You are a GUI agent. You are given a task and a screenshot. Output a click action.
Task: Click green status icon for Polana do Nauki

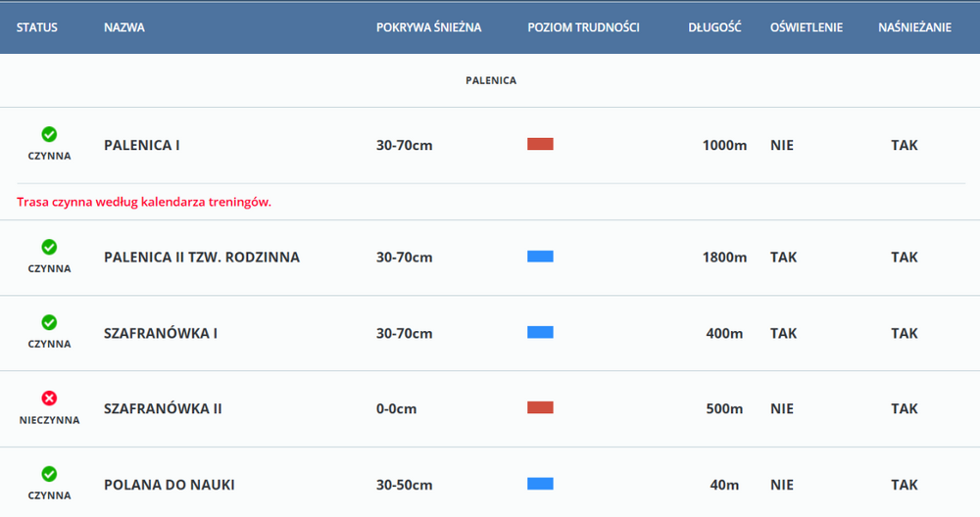coord(49,474)
